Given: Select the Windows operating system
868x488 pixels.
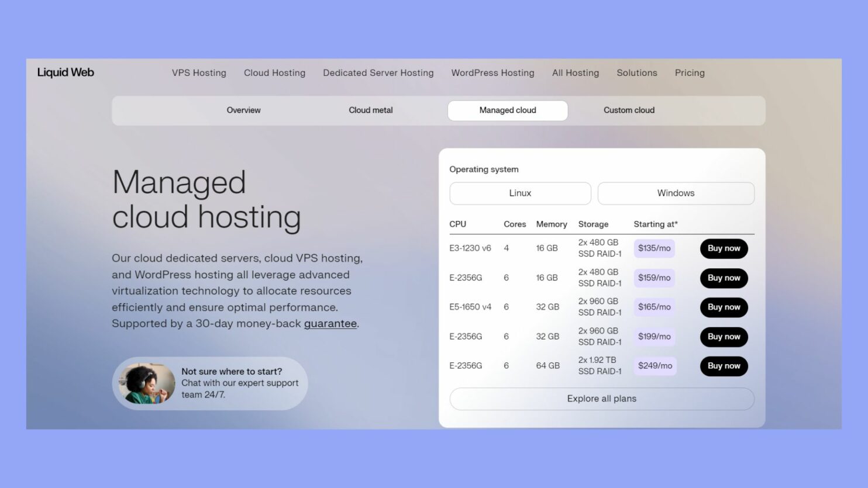Looking at the screenshot, I should 676,193.
